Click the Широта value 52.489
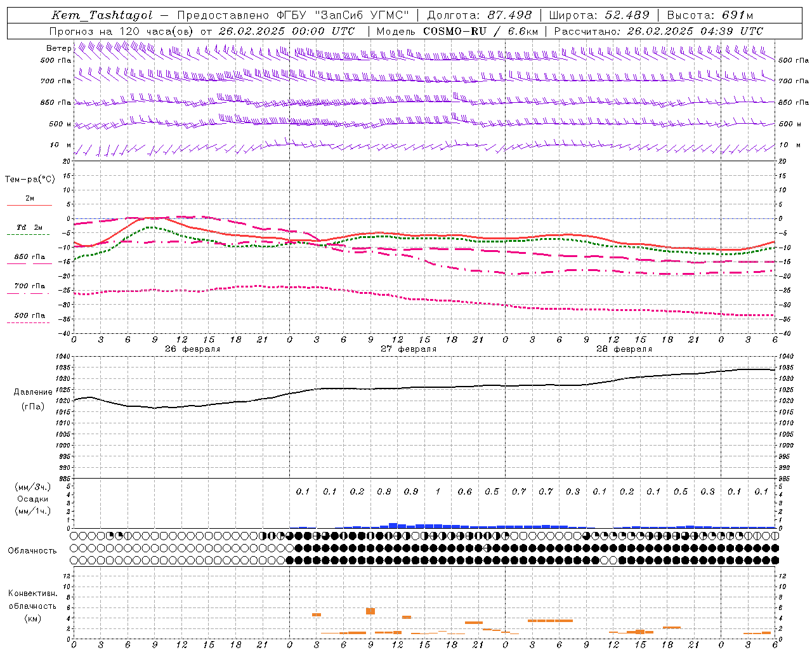The height and width of the screenshot is (650, 812). (626, 15)
